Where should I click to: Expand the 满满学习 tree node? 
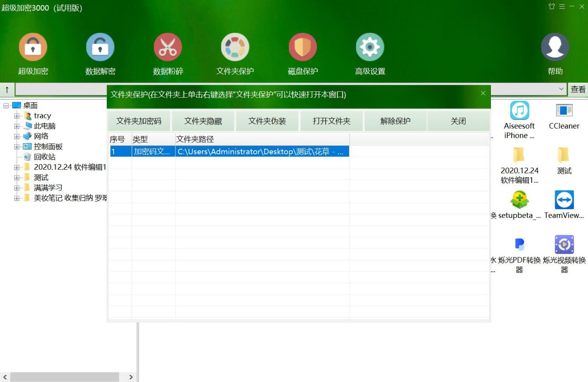(x=17, y=188)
